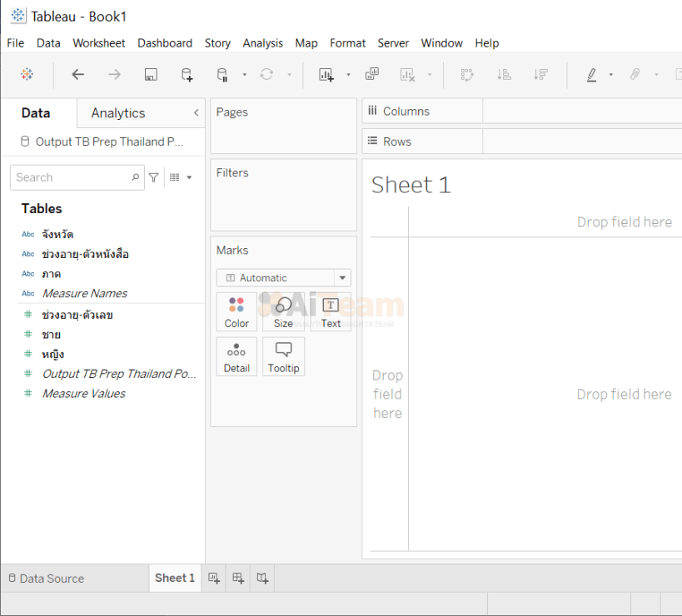682x616 pixels.
Task: Open the Server menu
Action: click(x=393, y=43)
